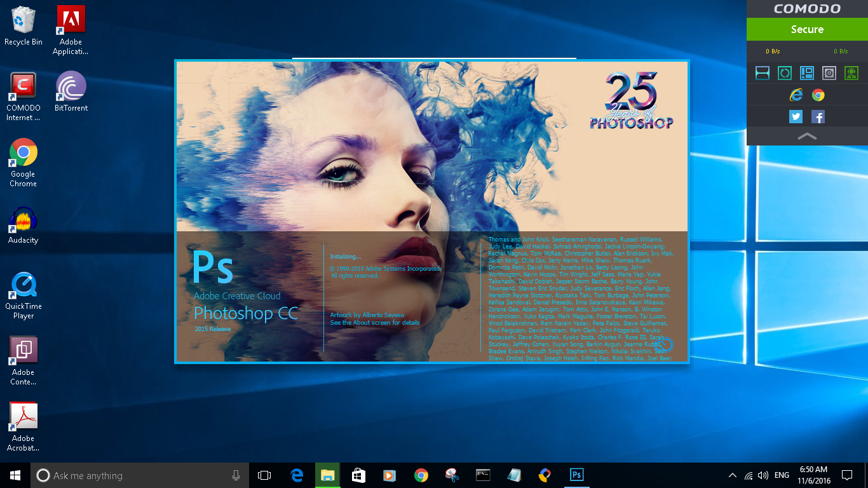Open the notepad-style taskbar icon
Viewport: 868px width, 488px height.
pyautogui.click(x=514, y=475)
